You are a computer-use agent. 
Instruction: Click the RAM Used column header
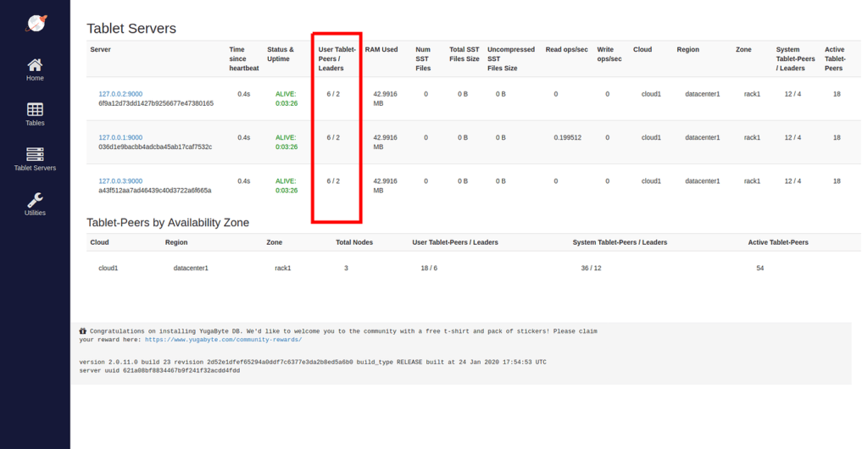pos(381,50)
